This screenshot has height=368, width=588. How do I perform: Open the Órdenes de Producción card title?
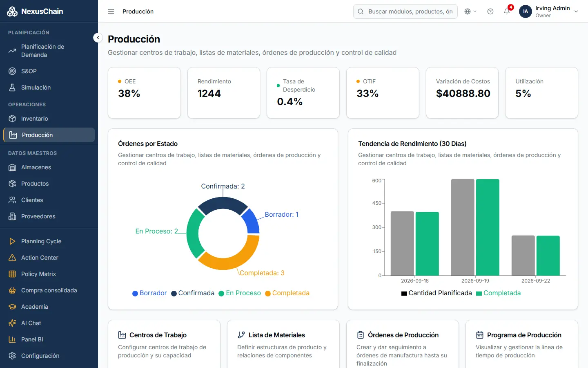click(x=403, y=335)
